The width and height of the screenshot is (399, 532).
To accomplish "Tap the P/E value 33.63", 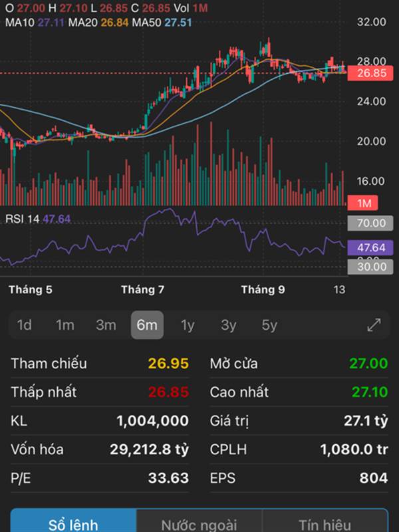I will [168, 478].
